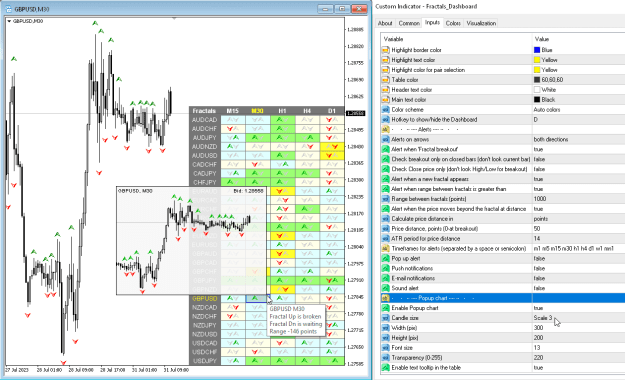Switch to the Common tab
The height and width of the screenshot is (380, 625).
[409, 23]
